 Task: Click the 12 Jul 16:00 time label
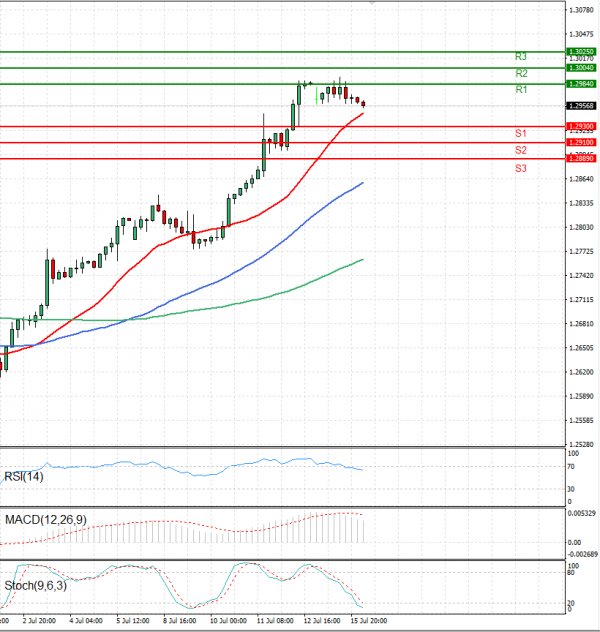tap(322, 621)
